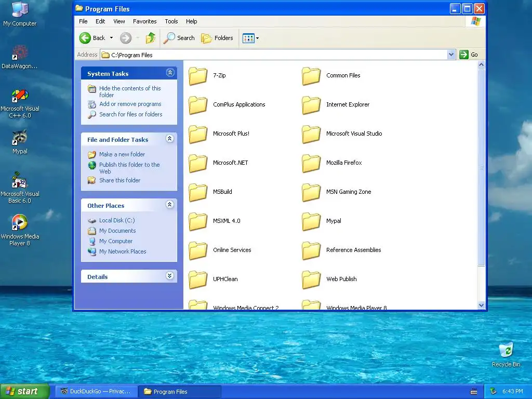This screenshot has width=532, height=399.
Task: Go to My Computer in Other Places
Action: click(116, 241)
